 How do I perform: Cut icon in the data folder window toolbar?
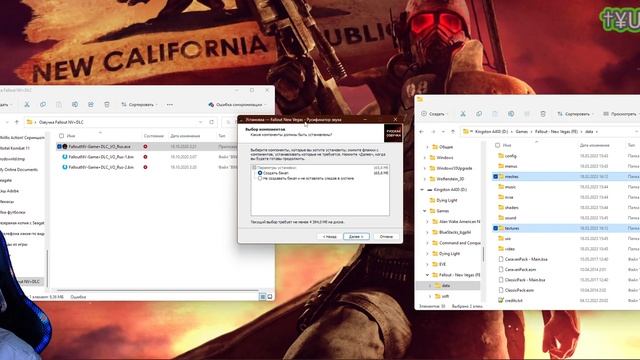pyautogui.click(x=463, y=113)
